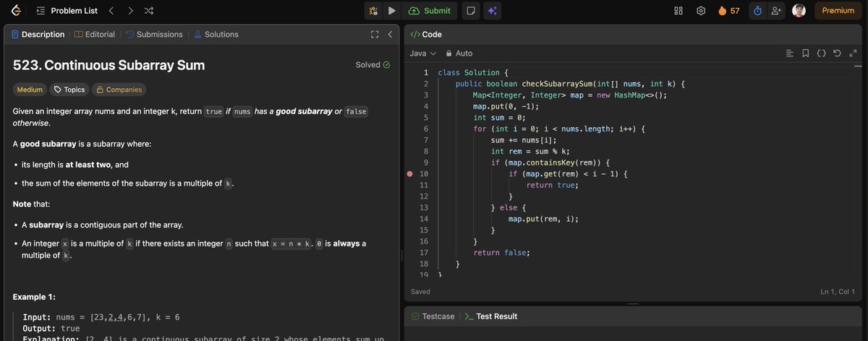Click the Example 1 heading

click(34, 297)
